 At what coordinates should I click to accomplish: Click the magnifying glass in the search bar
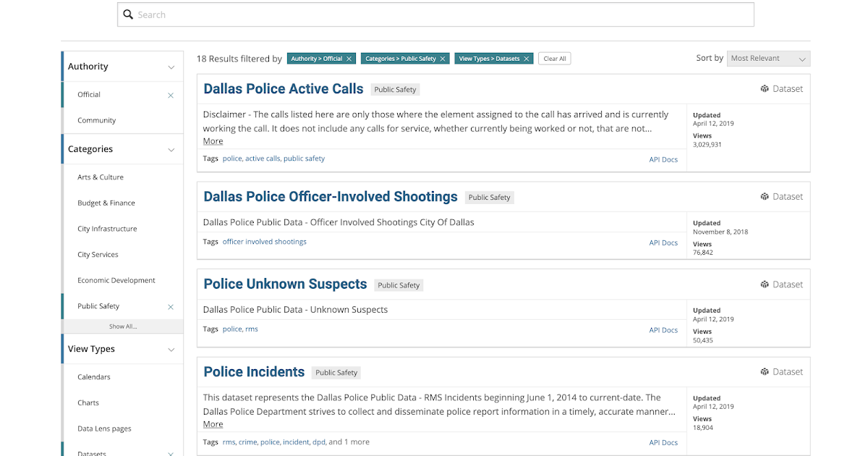click(x=128, y=14)
